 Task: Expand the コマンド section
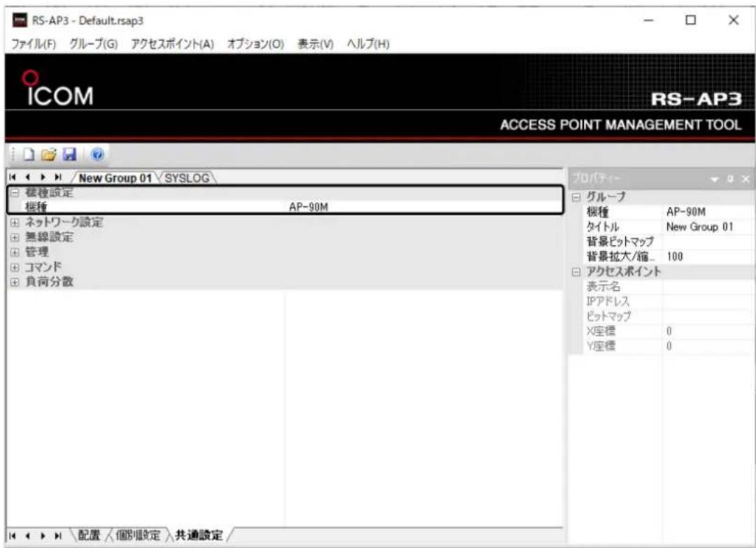click(15, 267)
